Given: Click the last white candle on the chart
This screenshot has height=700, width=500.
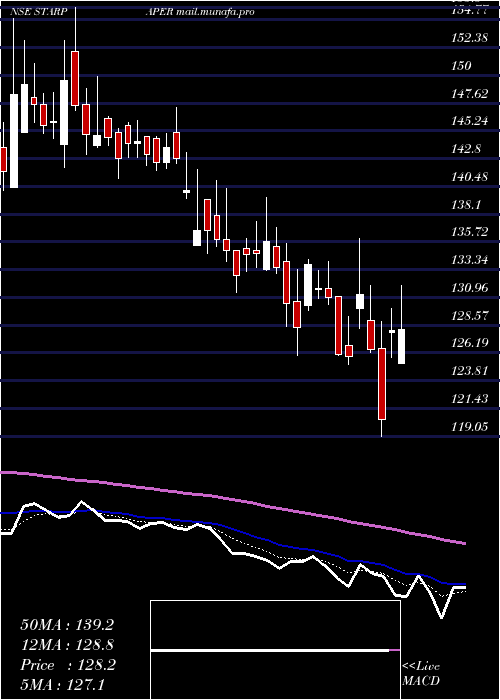Looking at the screenshot, I should 401,346.
